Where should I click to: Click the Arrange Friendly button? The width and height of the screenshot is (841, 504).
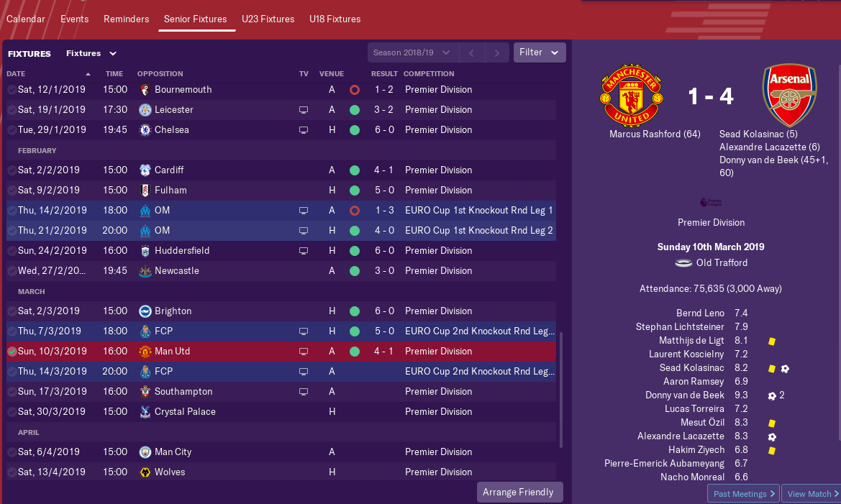coord(519,492)
